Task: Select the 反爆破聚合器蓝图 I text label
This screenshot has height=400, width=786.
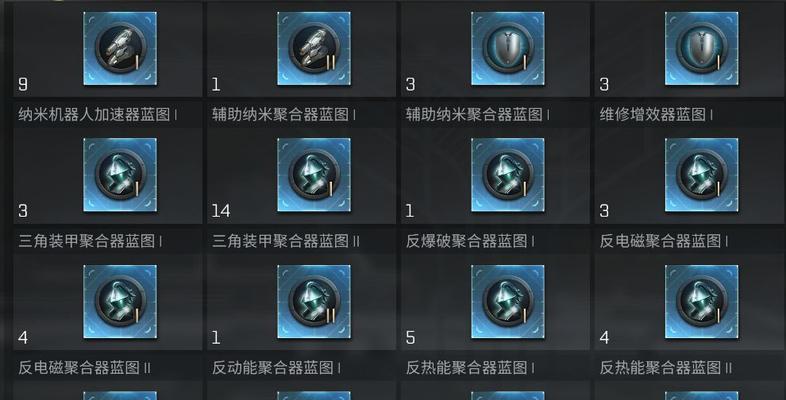Action: click(x=470, y=241)
